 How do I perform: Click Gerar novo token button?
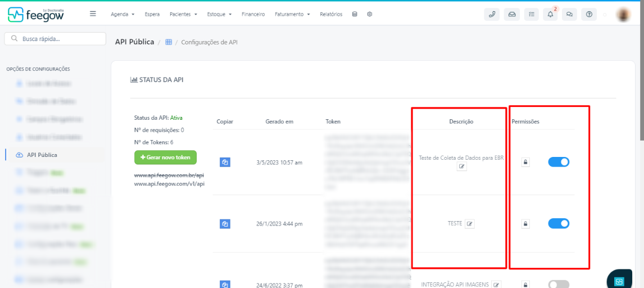(x=166, y=157)
